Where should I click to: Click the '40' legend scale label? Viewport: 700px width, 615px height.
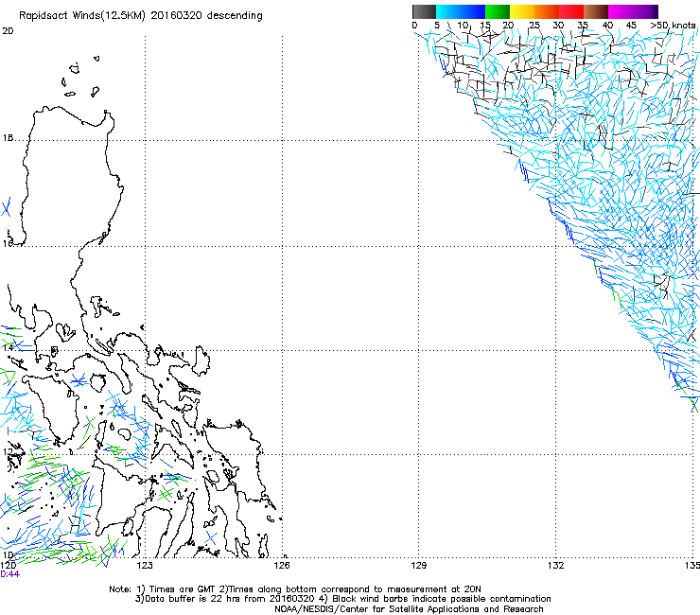point(607,25)
